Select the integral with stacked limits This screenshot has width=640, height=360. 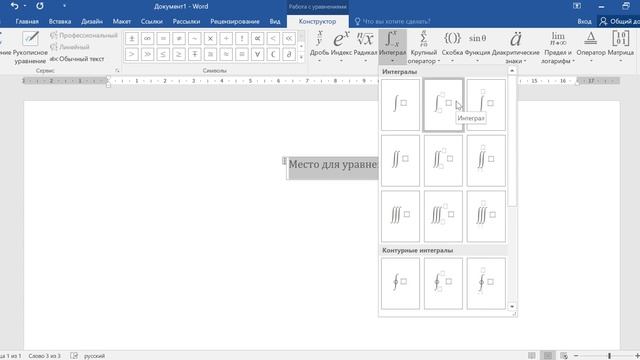pyautogui.click(x=486, y=105)
